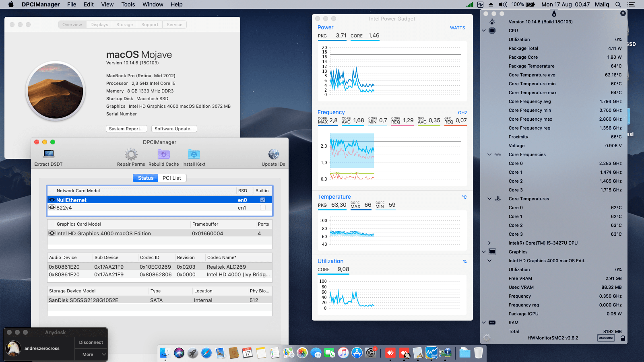Viewport: 644px width, 362px height.
Task: Switch to the PCI List tab
Action: (x=172, y=178)
